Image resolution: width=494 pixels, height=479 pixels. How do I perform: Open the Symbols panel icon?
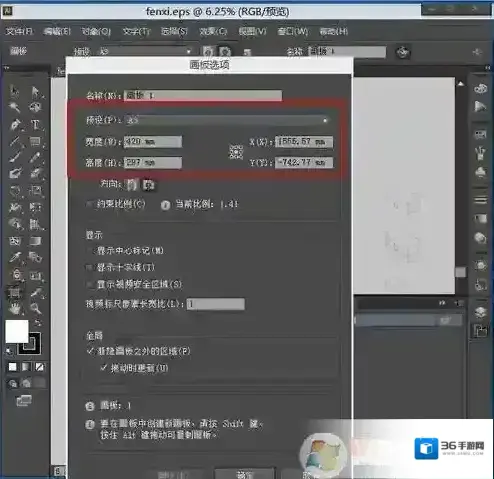click(480, 172)
